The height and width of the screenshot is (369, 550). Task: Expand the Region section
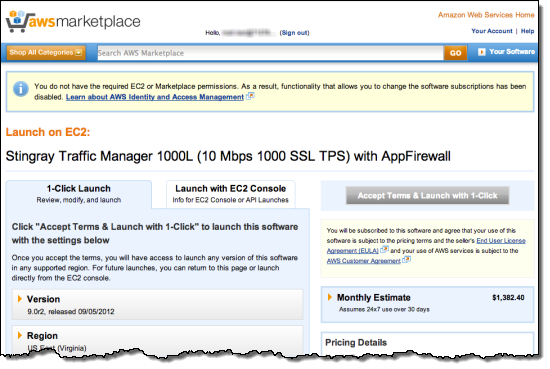(157, 341)
